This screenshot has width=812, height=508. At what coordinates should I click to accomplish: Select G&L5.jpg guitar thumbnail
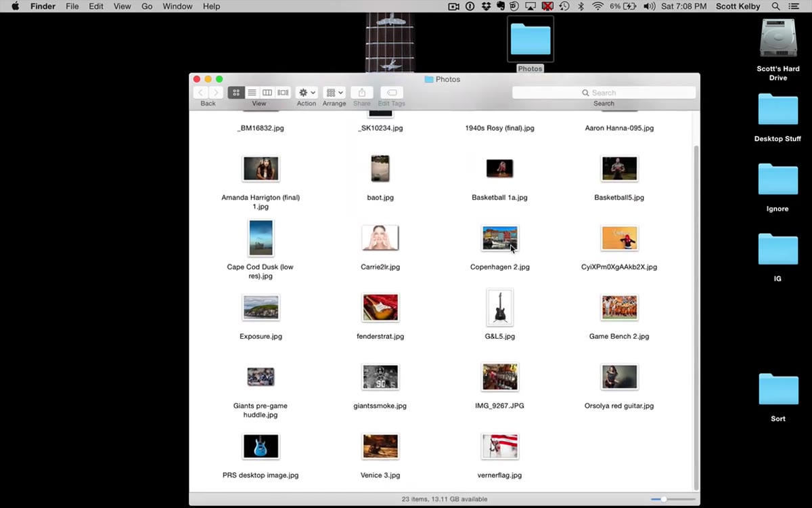(500, 308)
